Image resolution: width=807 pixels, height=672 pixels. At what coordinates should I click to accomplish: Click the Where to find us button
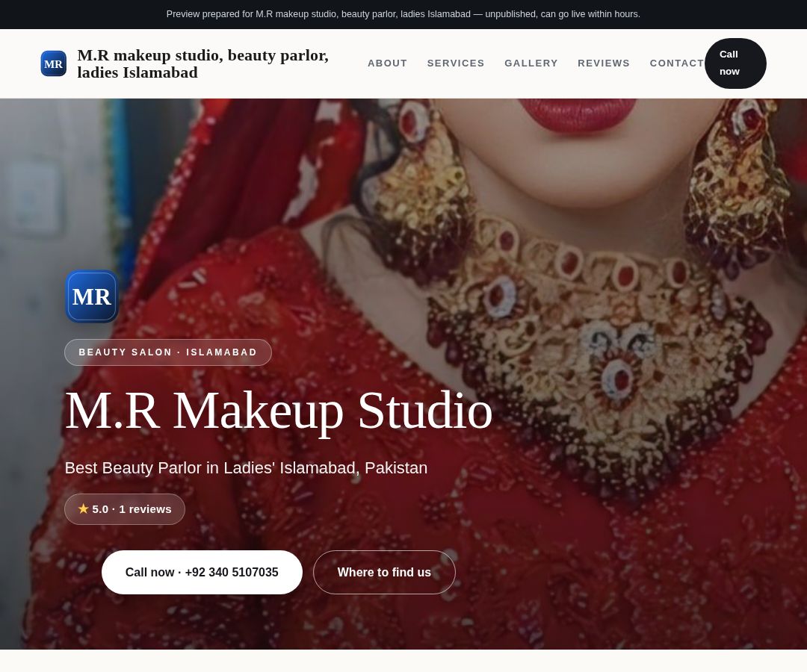tap(385, 572)
